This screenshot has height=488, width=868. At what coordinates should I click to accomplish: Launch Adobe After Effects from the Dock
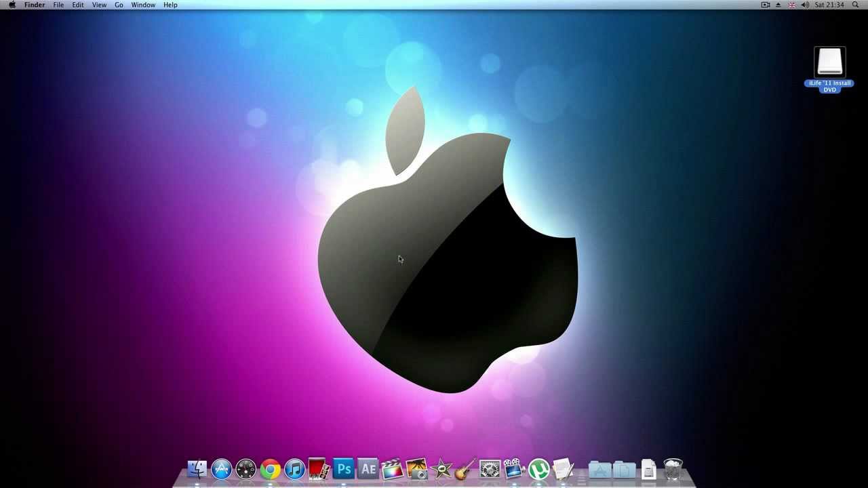click(x=368, y=469)
